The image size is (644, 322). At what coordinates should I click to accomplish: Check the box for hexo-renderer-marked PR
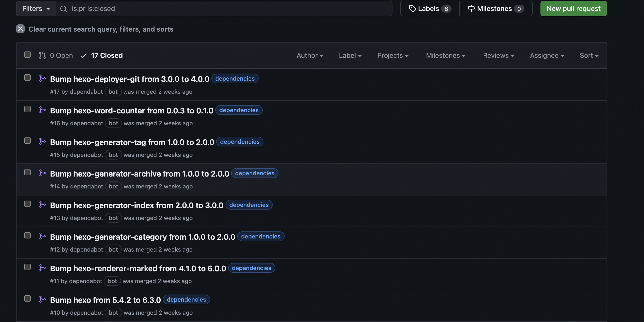27,267
